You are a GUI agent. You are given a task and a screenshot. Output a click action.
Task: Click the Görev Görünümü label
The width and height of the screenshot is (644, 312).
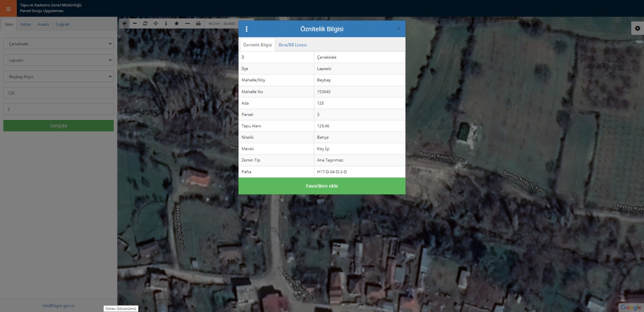pos(121,309)
